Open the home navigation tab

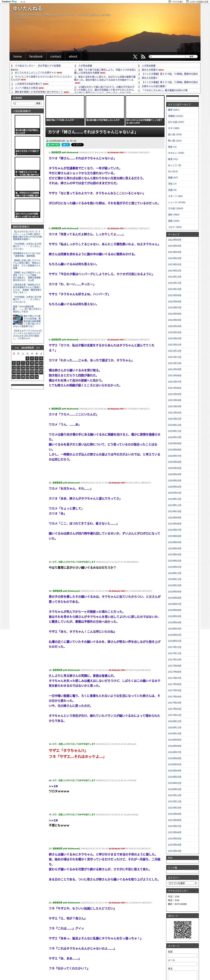[17, 56]
